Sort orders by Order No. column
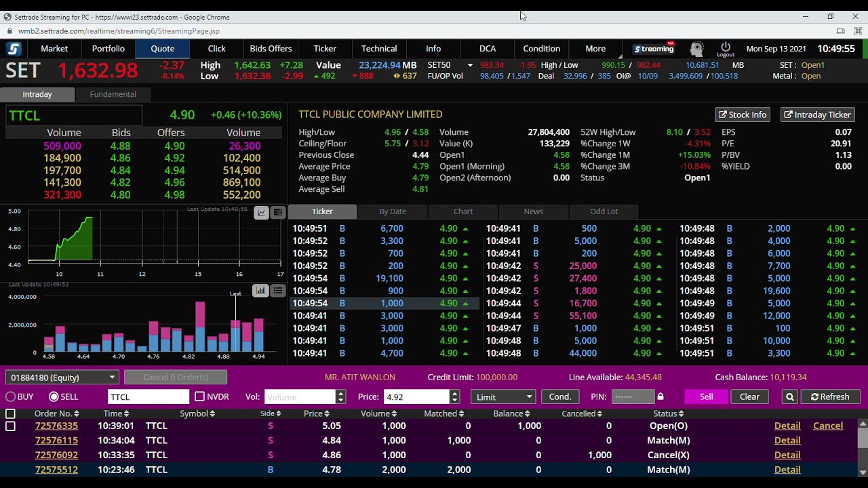868x488 pixels. (x=57, y=413)
